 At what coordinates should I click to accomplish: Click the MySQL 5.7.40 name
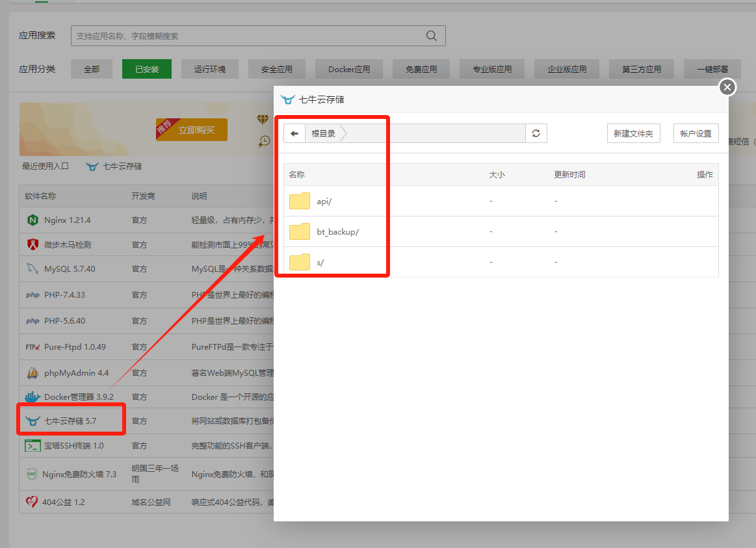(70, 269)
